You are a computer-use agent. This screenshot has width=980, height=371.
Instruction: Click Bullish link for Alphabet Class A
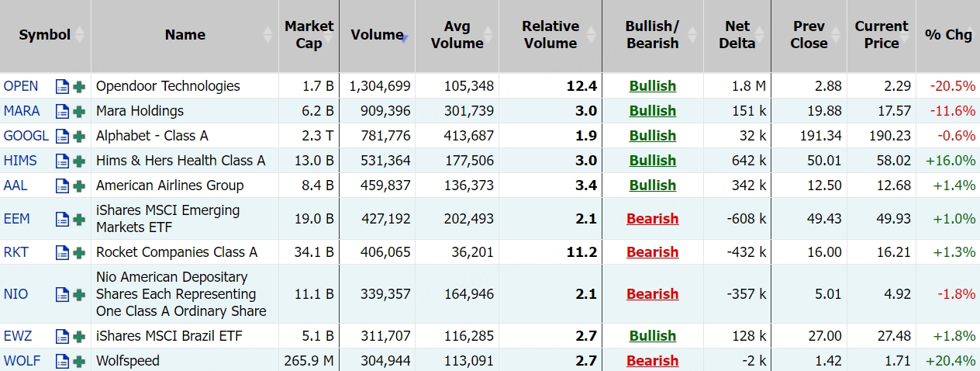[653, 136]
